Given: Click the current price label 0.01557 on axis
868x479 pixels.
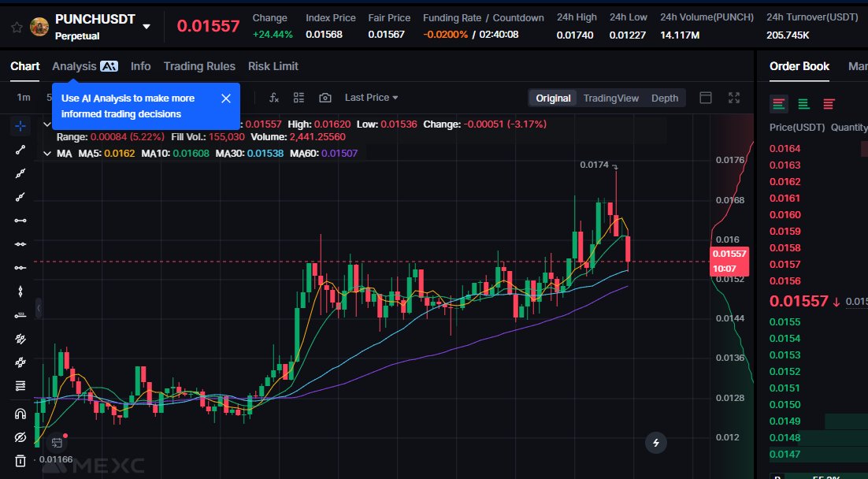Looking at the screenshot, I should tap(729, 254).
